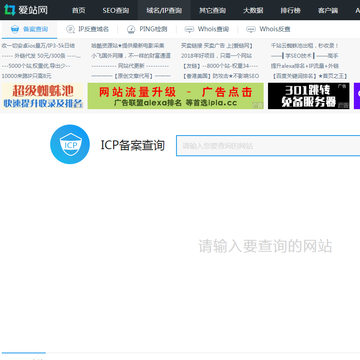Open the 外链代发 50元/300条 link
Screen dimensions: 360x360
41,56
